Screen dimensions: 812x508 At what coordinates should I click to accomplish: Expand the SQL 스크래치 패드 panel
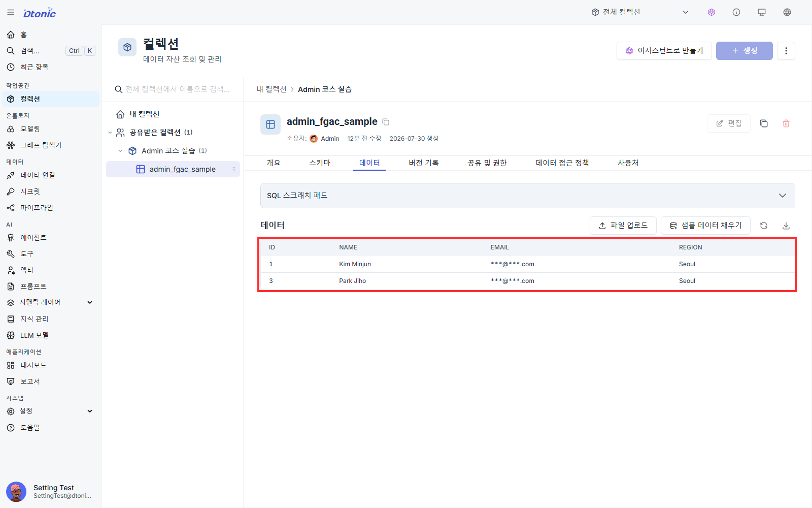528,196
